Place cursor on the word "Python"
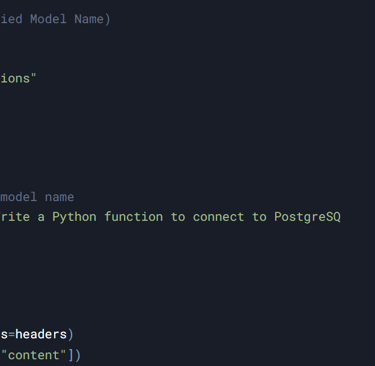This screenshot has height=366, width=375. [x=74, y=217]
